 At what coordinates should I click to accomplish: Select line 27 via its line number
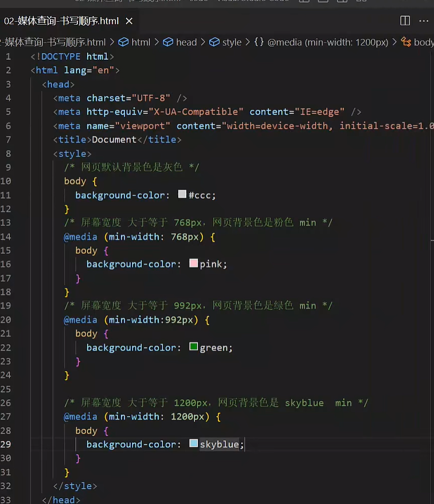(x=6, y=416)
